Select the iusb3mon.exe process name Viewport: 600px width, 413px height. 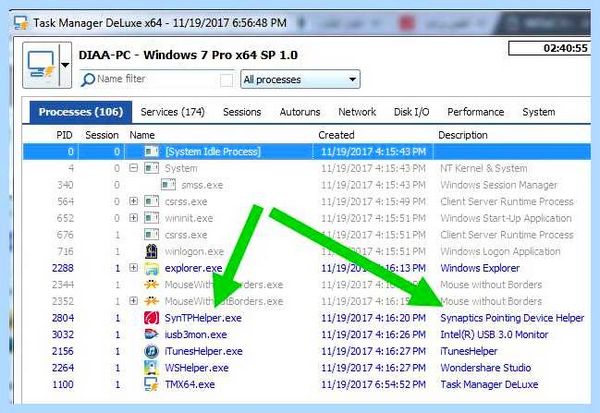(196, 335)
